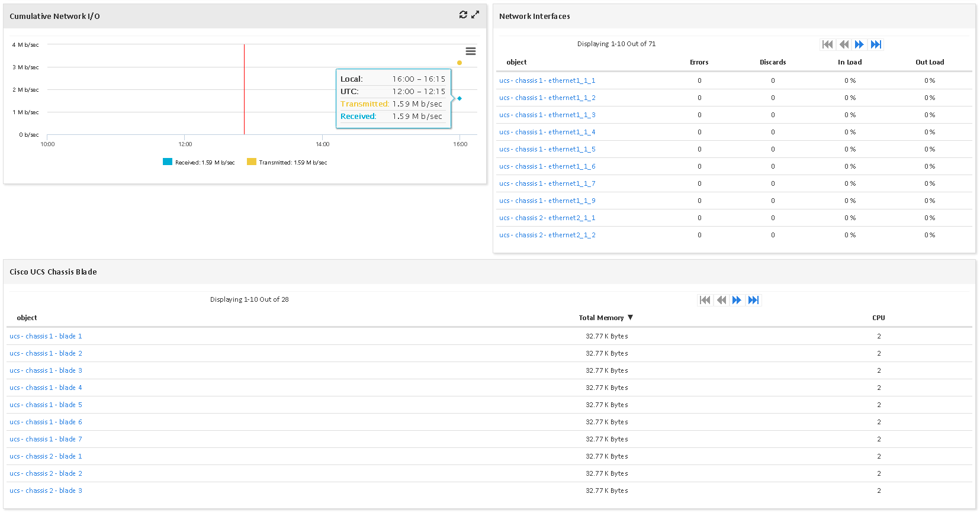The width and height of the screenshot is (980, 513).
Task: Open ucs - chassis 2 - ethernet2_1_2 link
Action: (x=547, y=235)
